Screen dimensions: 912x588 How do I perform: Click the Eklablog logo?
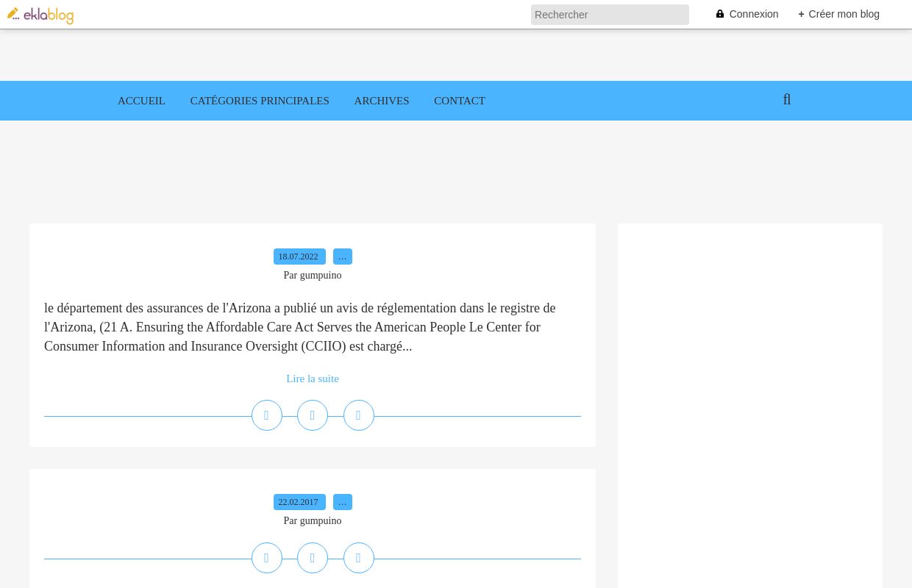pos(40,15)
